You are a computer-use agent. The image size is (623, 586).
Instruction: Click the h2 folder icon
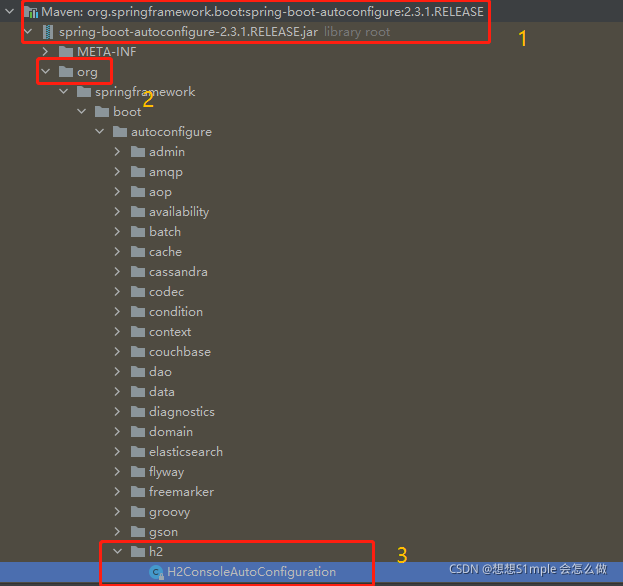tap(138, 551)
